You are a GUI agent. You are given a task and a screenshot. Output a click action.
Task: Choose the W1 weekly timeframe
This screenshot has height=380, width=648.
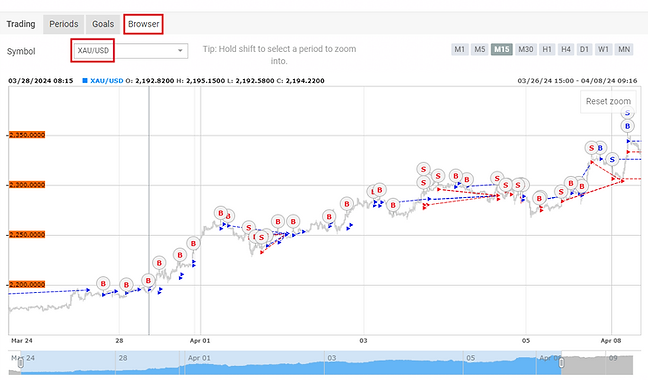click(x=603, y=49)
